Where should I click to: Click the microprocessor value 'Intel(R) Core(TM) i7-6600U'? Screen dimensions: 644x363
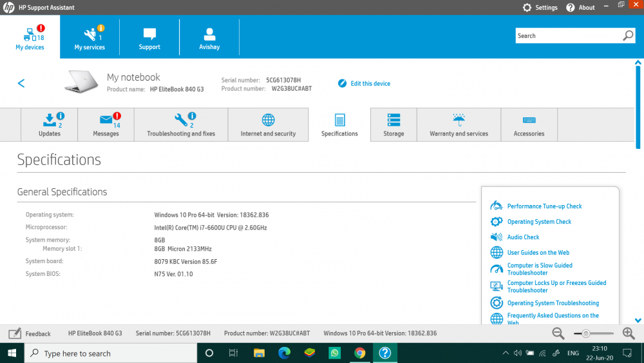pos(211,228)
